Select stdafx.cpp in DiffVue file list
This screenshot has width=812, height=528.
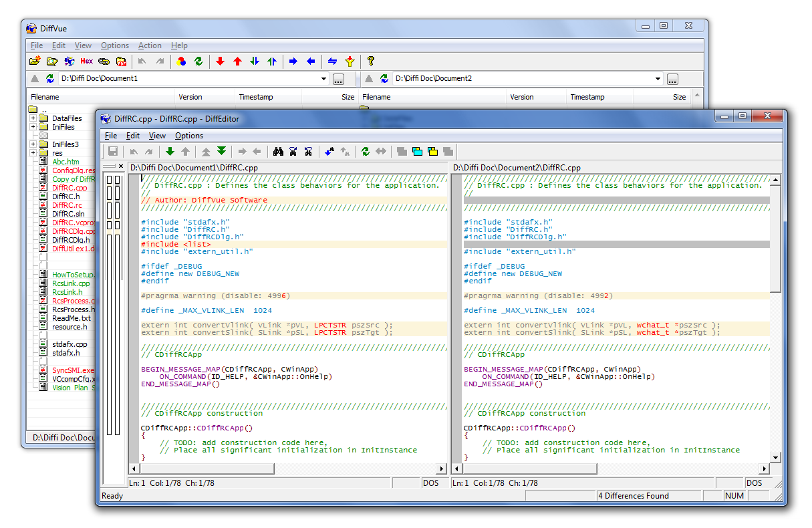coord(70,344)
